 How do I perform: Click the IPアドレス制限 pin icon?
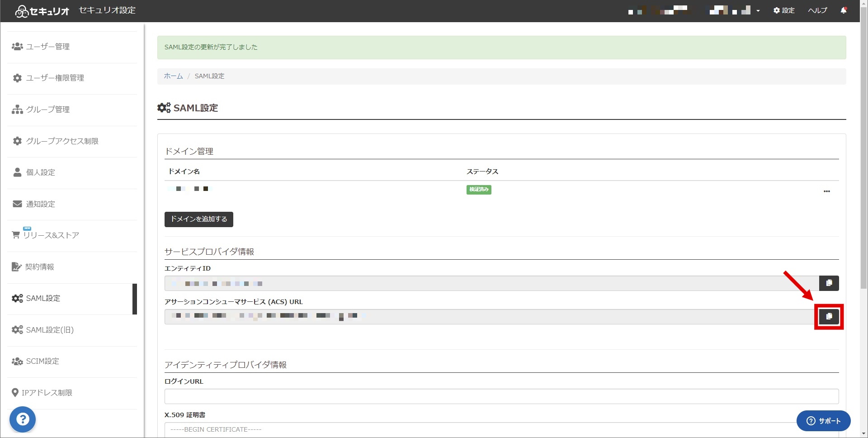pyautogui.click(x=15, y=393)
